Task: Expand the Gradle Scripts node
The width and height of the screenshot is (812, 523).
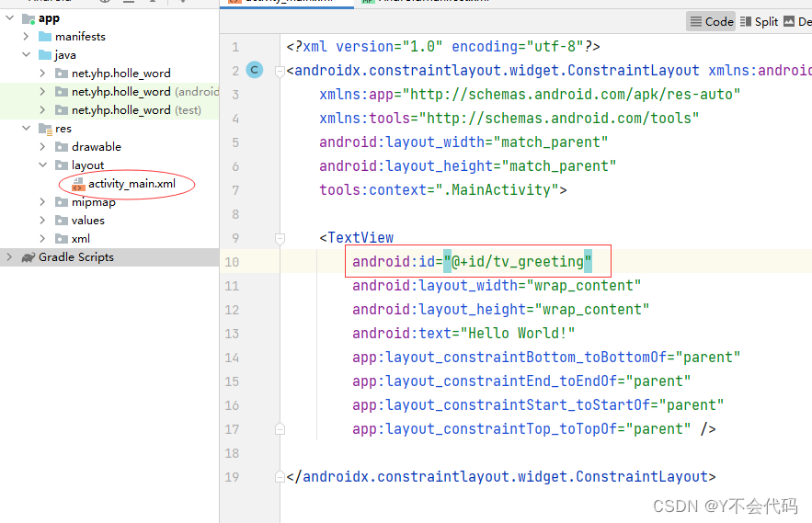Action: pyautogui.click(x=9, y=256)
